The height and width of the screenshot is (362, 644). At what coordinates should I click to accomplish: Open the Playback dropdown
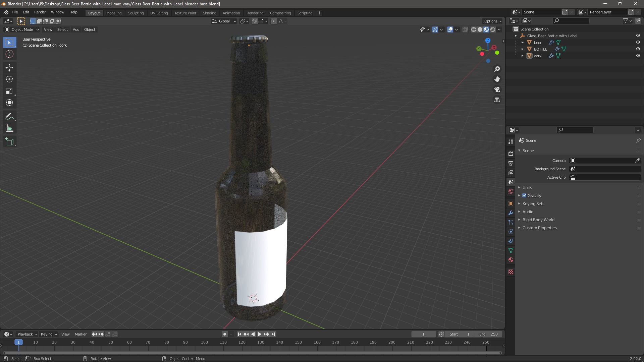(x=27, y=334)
